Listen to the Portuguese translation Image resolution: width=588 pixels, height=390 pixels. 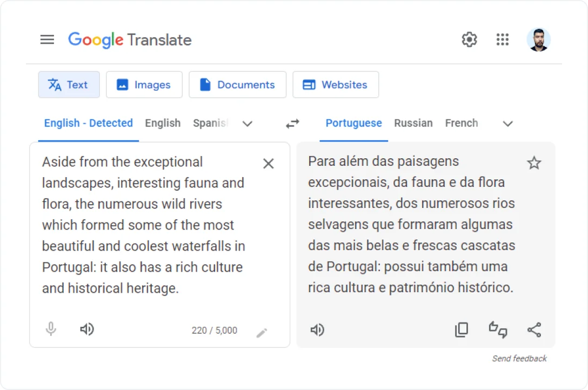pyautogui.click(x=317, y=330)
